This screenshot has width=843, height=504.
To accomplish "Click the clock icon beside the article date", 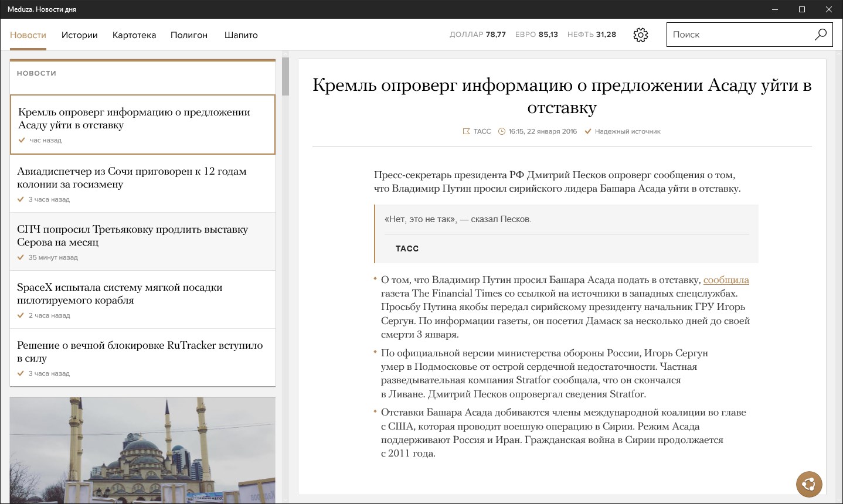I will pos(502,131).
